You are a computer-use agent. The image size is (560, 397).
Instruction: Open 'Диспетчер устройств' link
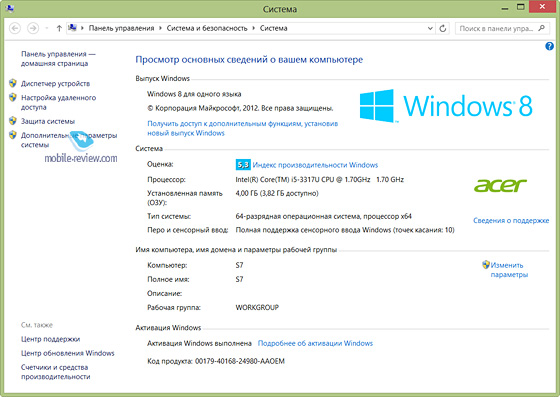tap(55, 84)
